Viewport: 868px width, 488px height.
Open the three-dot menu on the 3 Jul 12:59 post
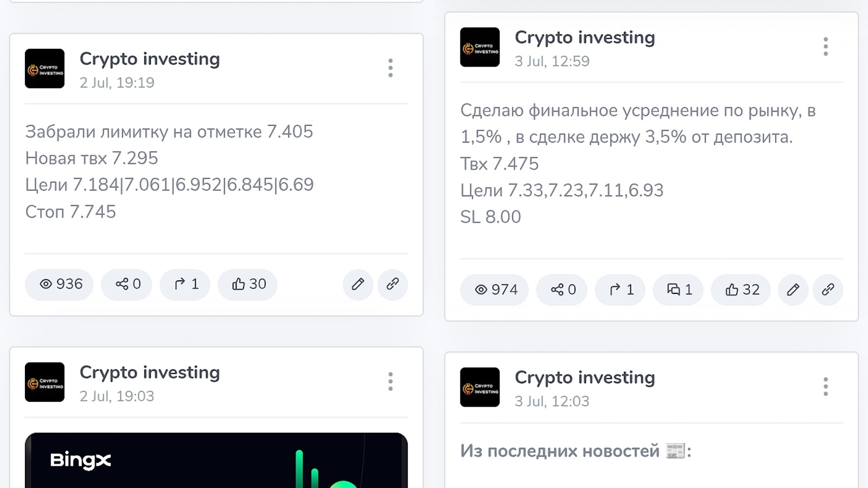pyautogui.click(x=825, y=47)
